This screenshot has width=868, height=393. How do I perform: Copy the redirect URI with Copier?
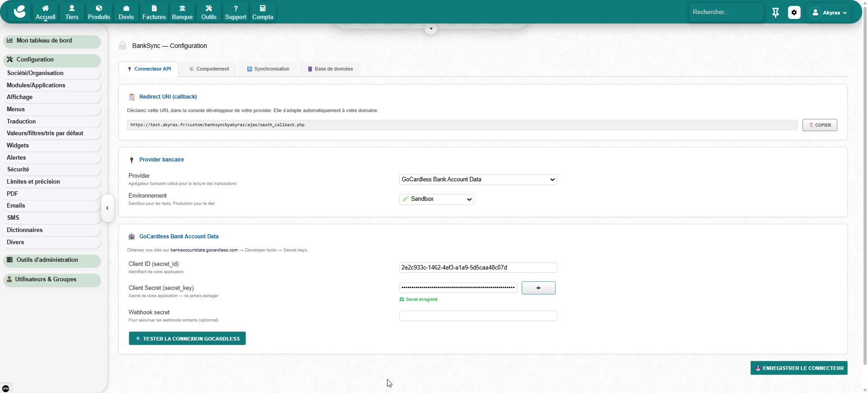[x=819, y=125]
